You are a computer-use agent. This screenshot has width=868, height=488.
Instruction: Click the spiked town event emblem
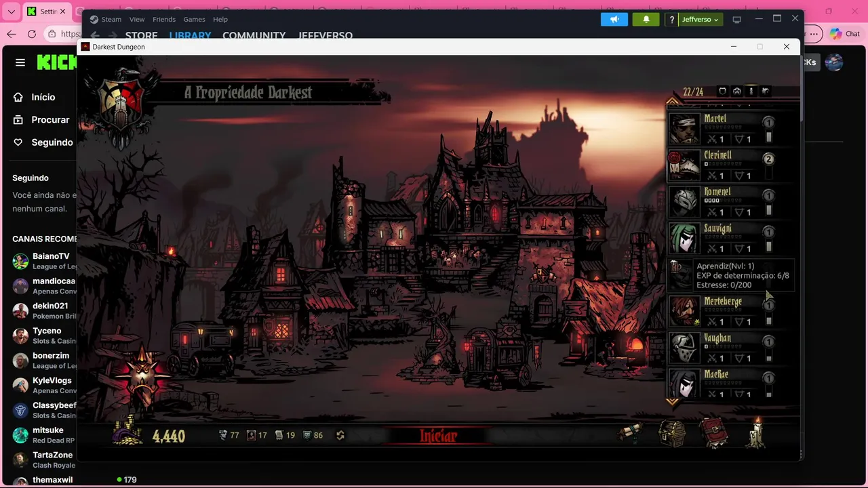click(141, 376)
